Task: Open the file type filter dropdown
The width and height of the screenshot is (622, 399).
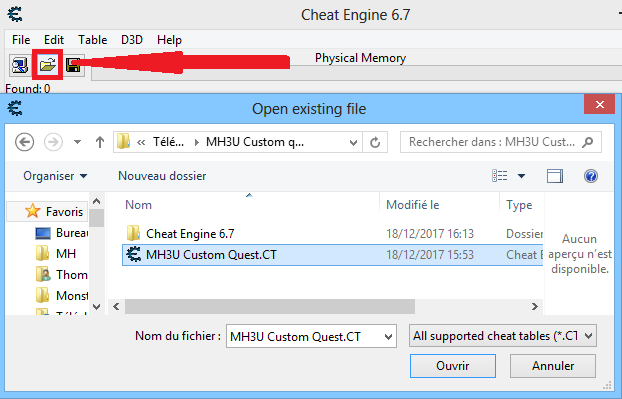Action: click(x=503, y=336)
